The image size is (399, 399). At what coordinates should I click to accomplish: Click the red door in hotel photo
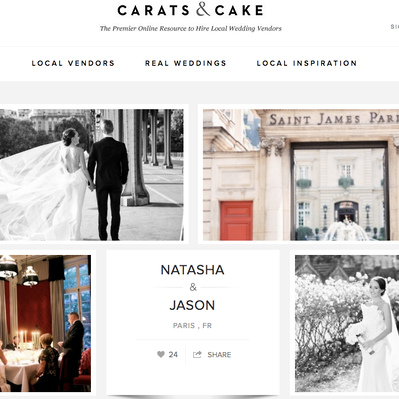236,220
